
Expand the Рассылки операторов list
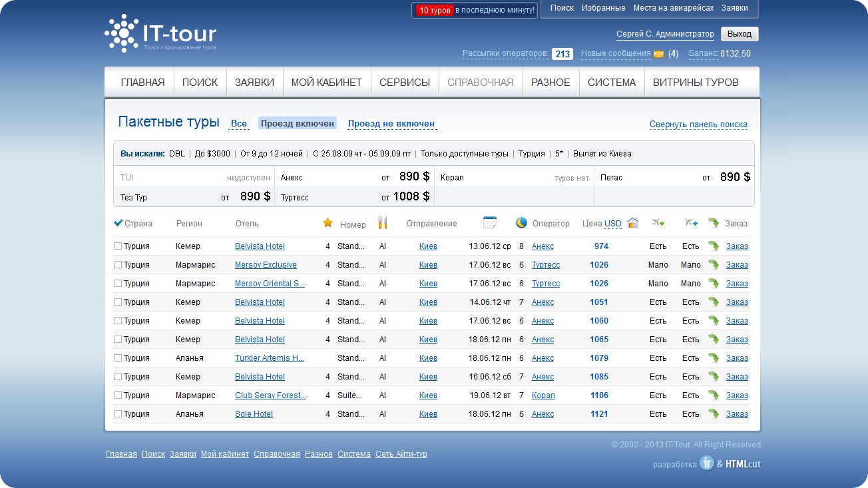pyautogui.click(x=505, y=54)
